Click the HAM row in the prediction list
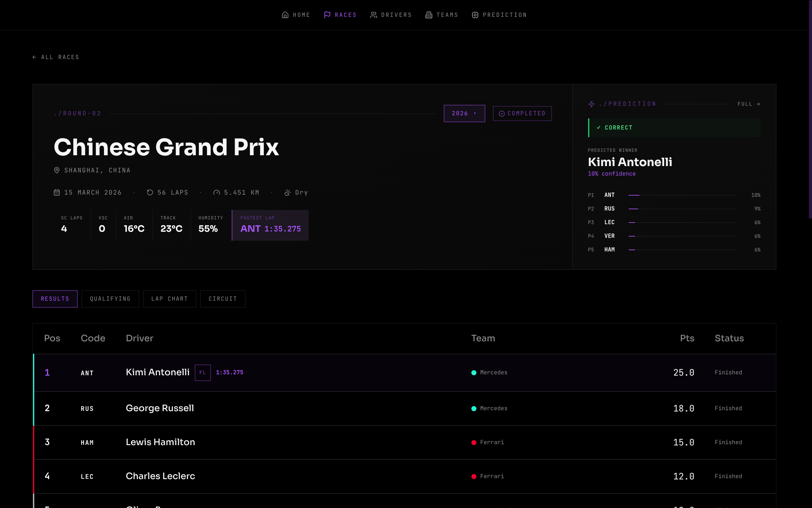Screen dimensions: 812x508 pos(674,250)
